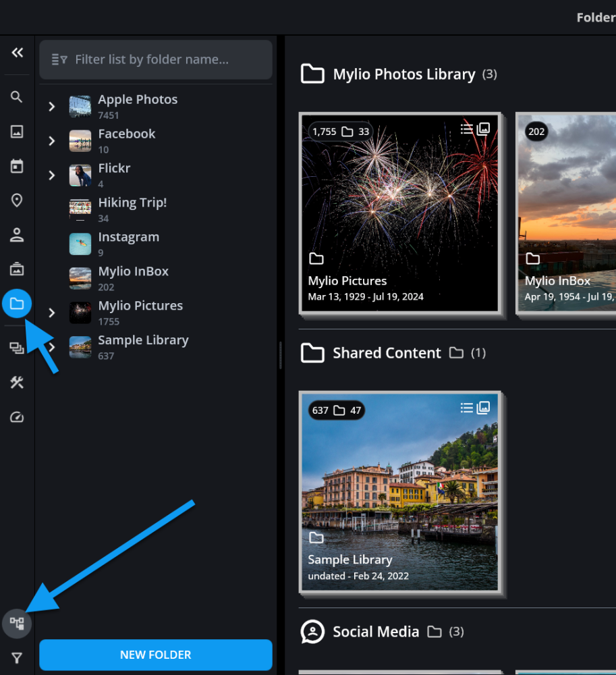Expand the Flickr folder
Viewport: 616px width, 675px height.
[52, 175]
